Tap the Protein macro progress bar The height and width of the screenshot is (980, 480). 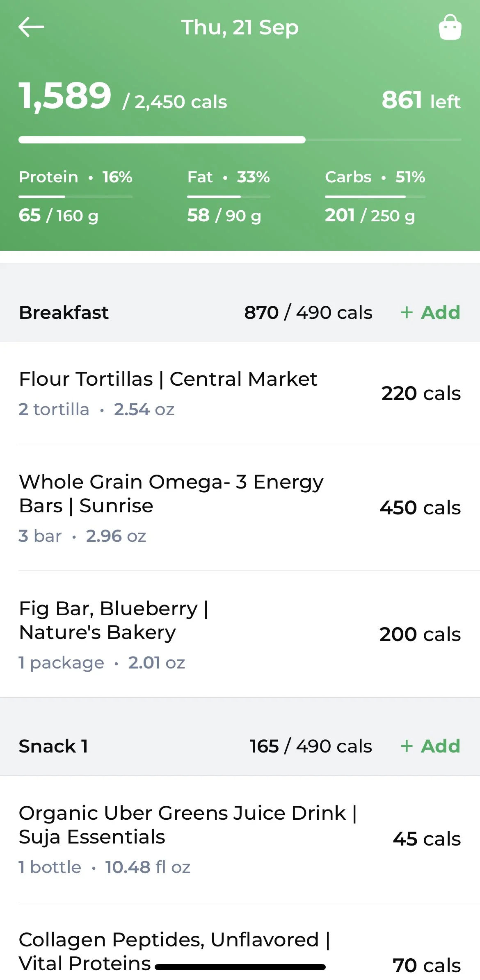pos(75,197)
